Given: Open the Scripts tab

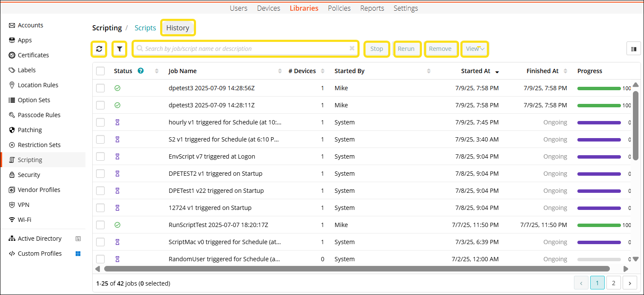Looking at the screenshot, I should [145, 28].
